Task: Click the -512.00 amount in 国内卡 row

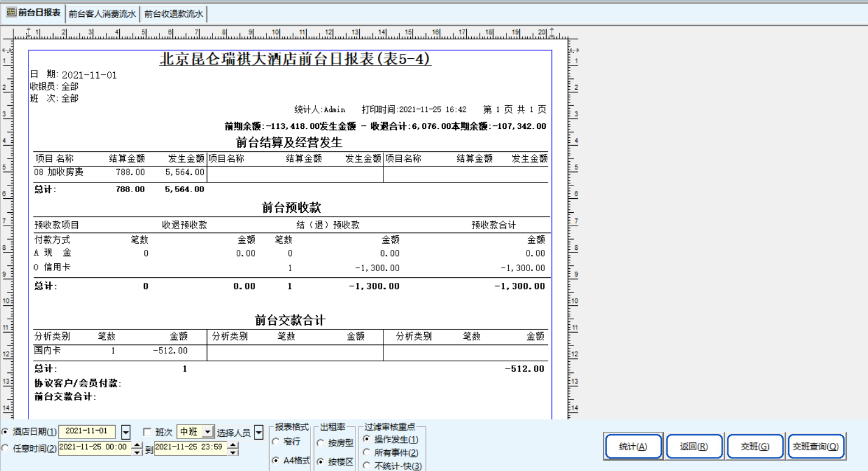Action: pyautogui.click(x=170, y=351)
